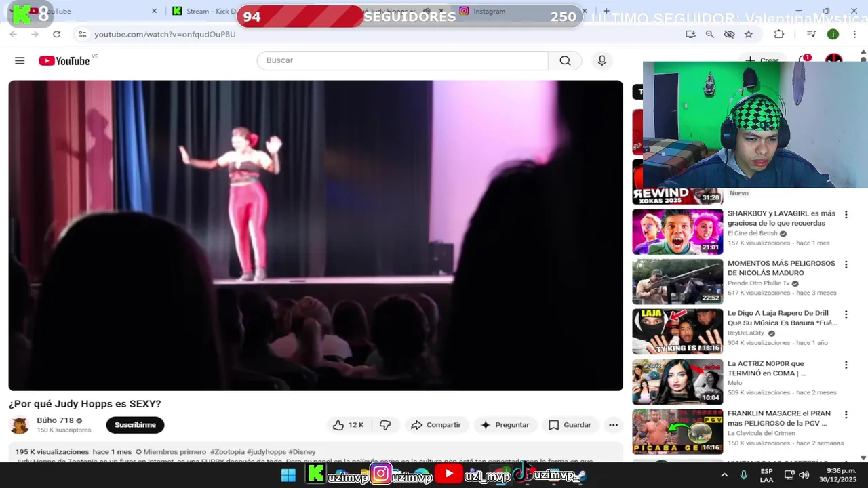The image size is (868, 488).
Task: Open the Windows Start menu
Action: point(288,475)
